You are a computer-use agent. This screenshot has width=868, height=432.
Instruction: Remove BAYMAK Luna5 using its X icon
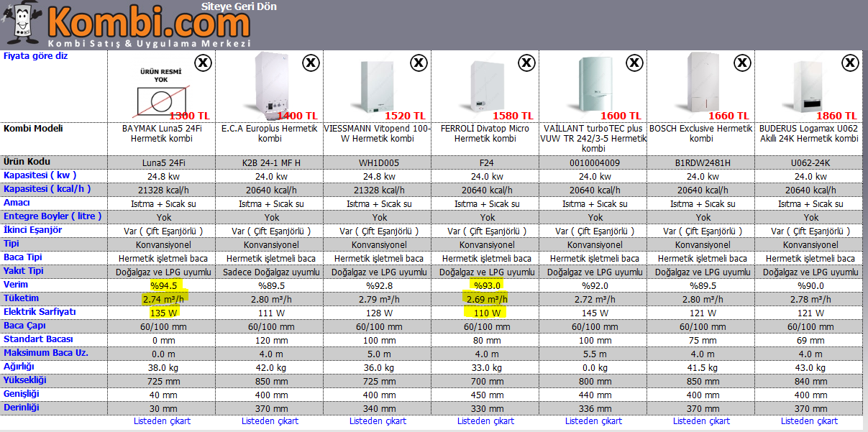203,63
